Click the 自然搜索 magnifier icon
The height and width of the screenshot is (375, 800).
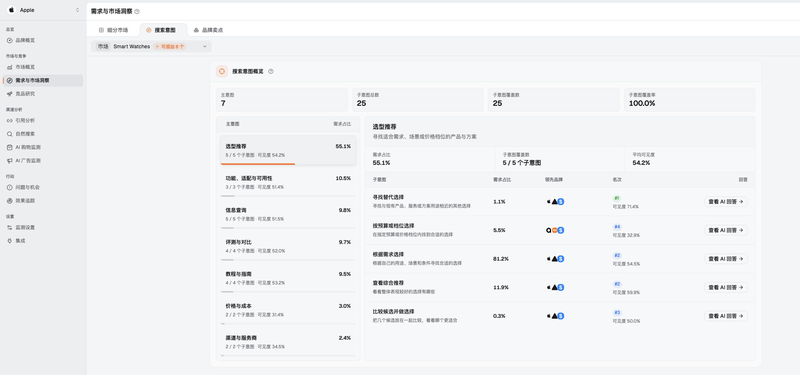click(10, 134)
